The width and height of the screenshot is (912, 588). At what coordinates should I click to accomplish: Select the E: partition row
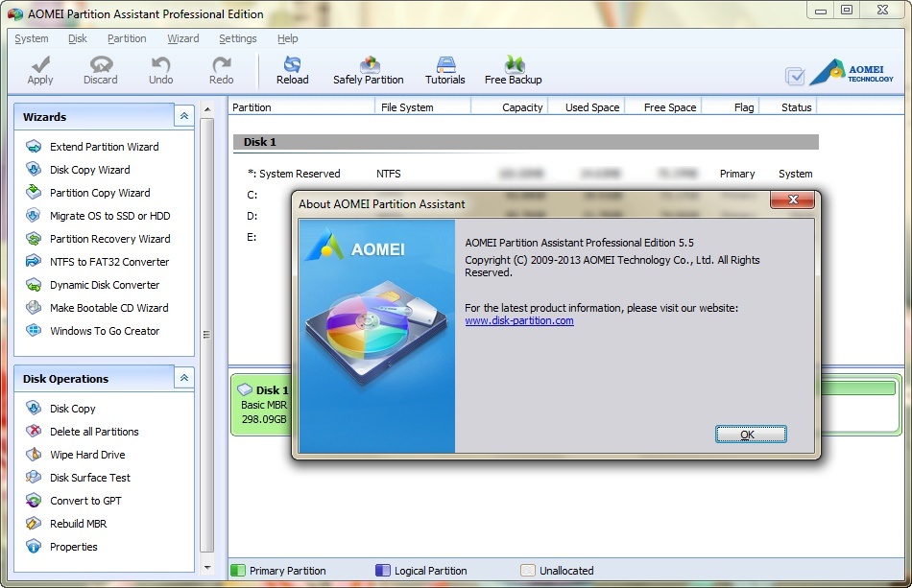[252, 237]
